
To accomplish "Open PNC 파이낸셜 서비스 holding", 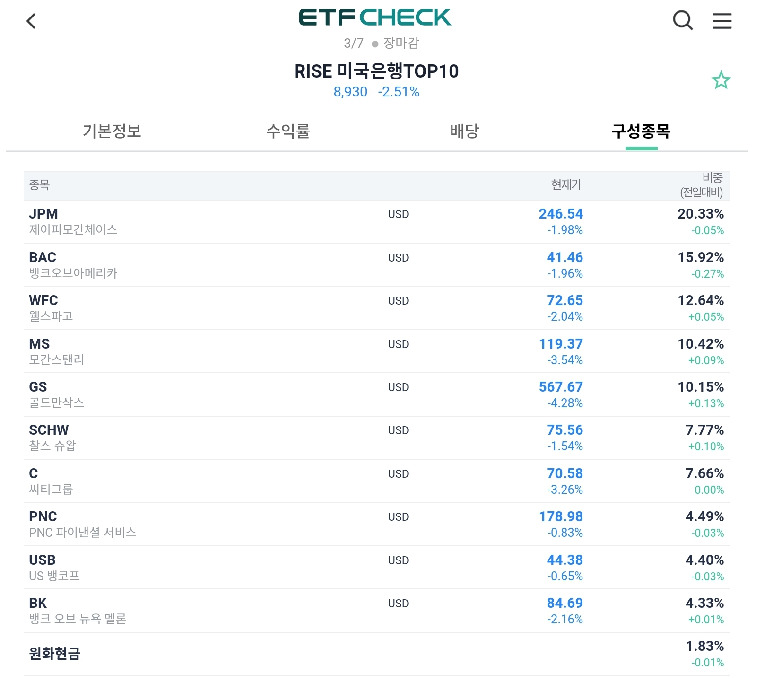I will click(x=376, y=525).
